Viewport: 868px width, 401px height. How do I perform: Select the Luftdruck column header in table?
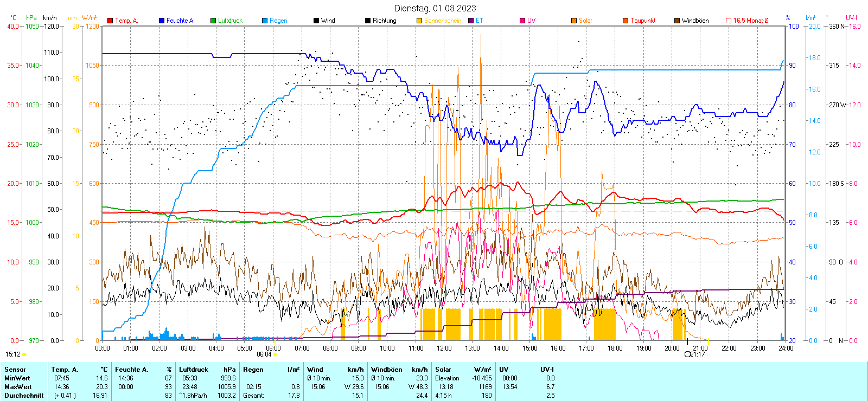click(x=194, y=370)
